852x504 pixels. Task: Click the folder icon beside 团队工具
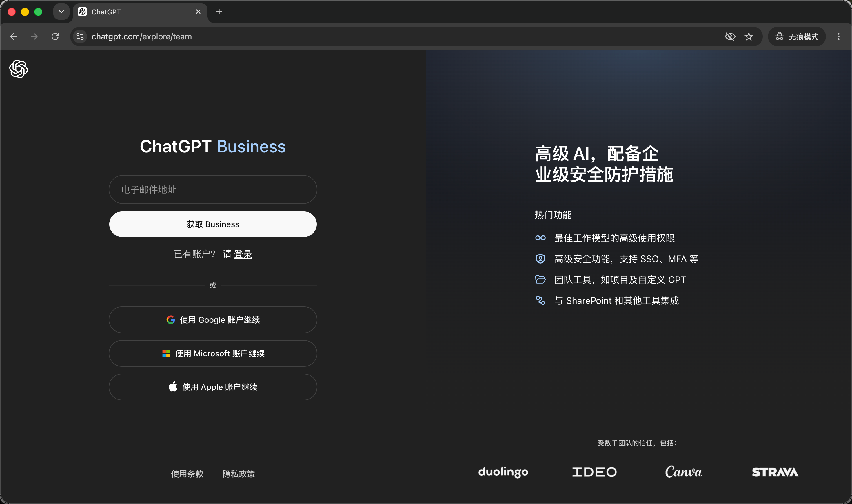coord(540,280)
